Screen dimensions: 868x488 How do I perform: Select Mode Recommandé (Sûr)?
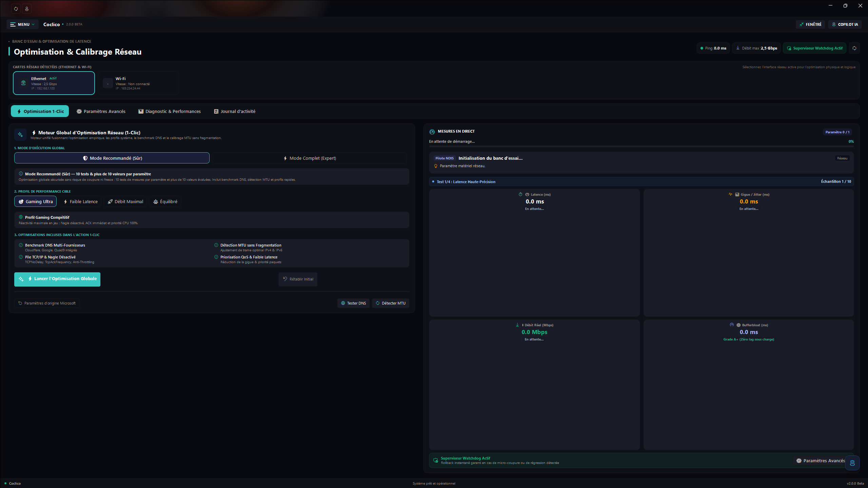coord(112,158)
